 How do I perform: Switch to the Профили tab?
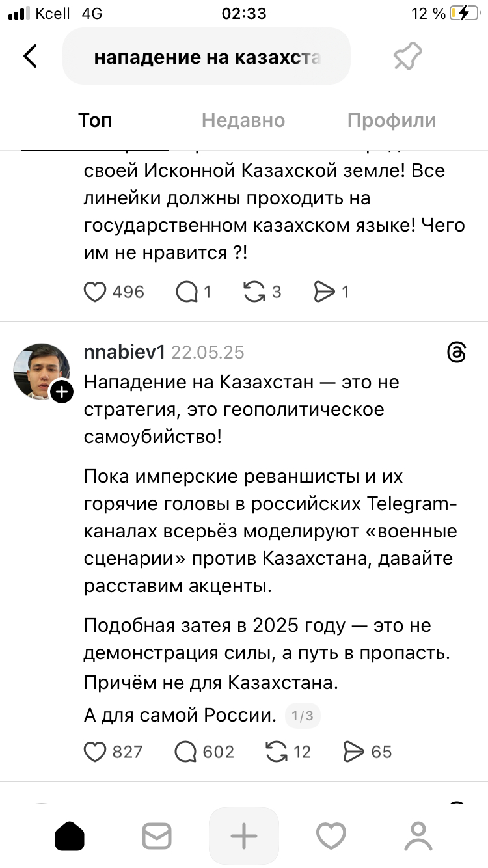[391, 120]
